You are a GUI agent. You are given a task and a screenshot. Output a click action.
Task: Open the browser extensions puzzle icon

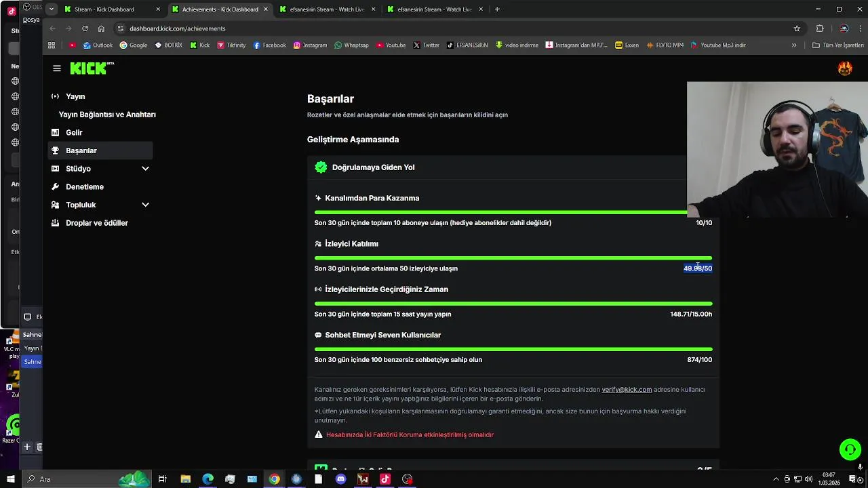820,28
